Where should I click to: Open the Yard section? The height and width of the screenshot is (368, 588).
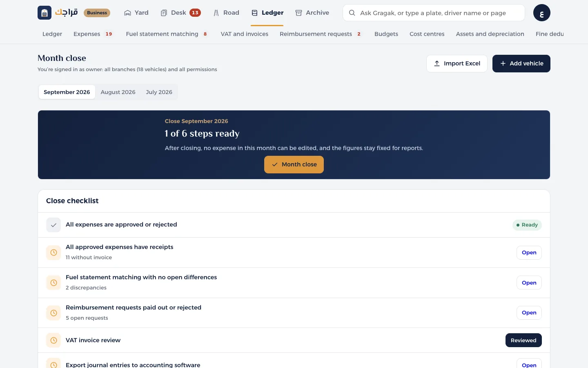pyautogui.click(x=136, y=13)
